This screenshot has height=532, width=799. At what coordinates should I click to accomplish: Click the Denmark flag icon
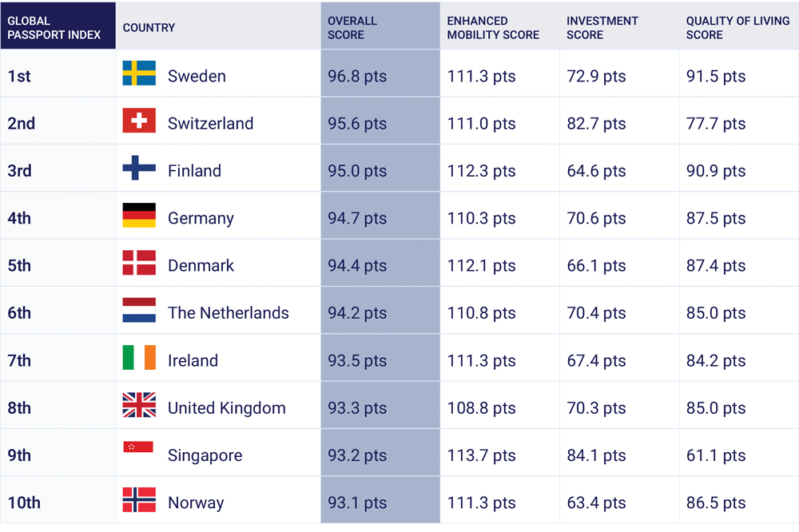pyautogui.click(x=139, y=263)
